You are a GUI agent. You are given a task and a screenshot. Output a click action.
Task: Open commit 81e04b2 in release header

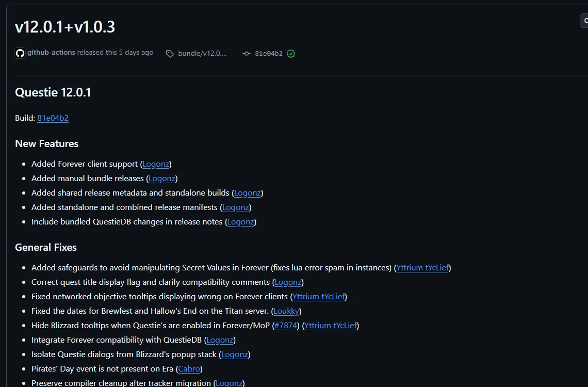pos(269,53)
